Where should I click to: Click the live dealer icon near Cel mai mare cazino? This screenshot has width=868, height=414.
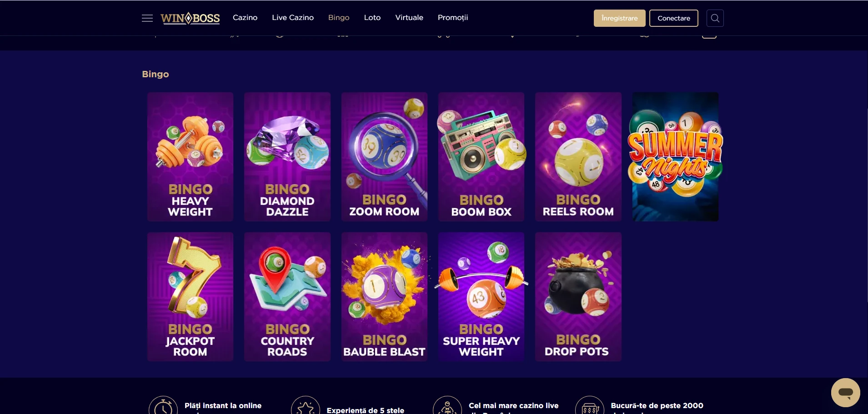click(x=447, y=406)
